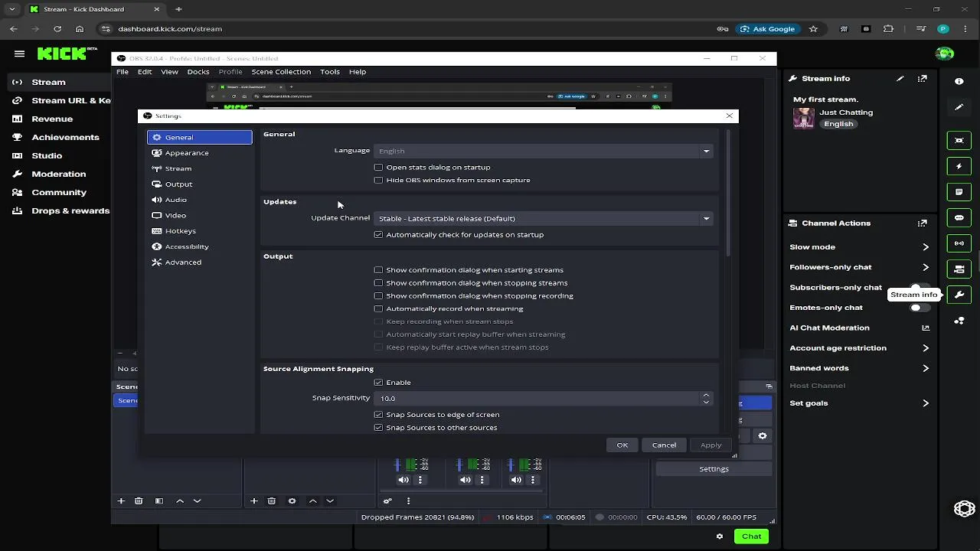Reload the browser page
The image size is (980, 551).
(x=57, y=29)
